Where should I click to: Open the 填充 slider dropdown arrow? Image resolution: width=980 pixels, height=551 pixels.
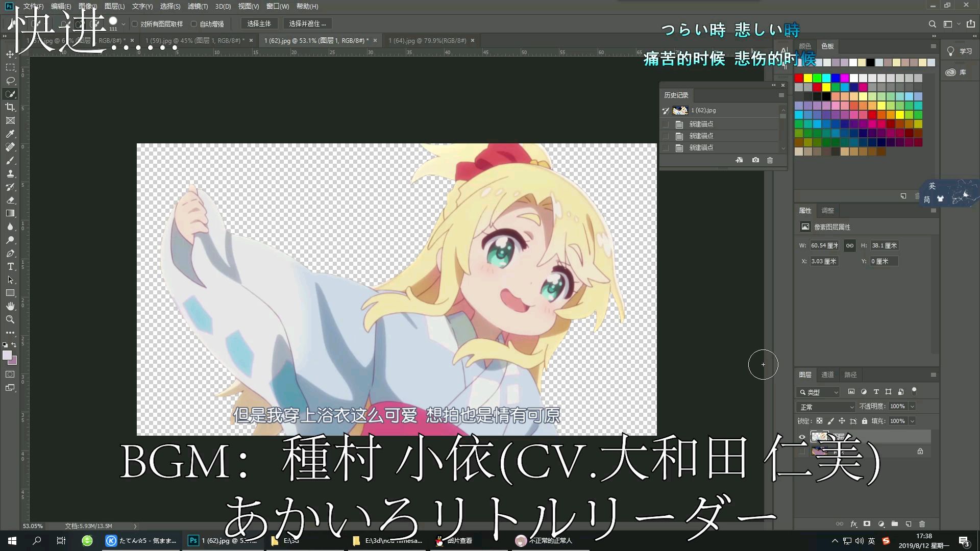click(912, 421)
